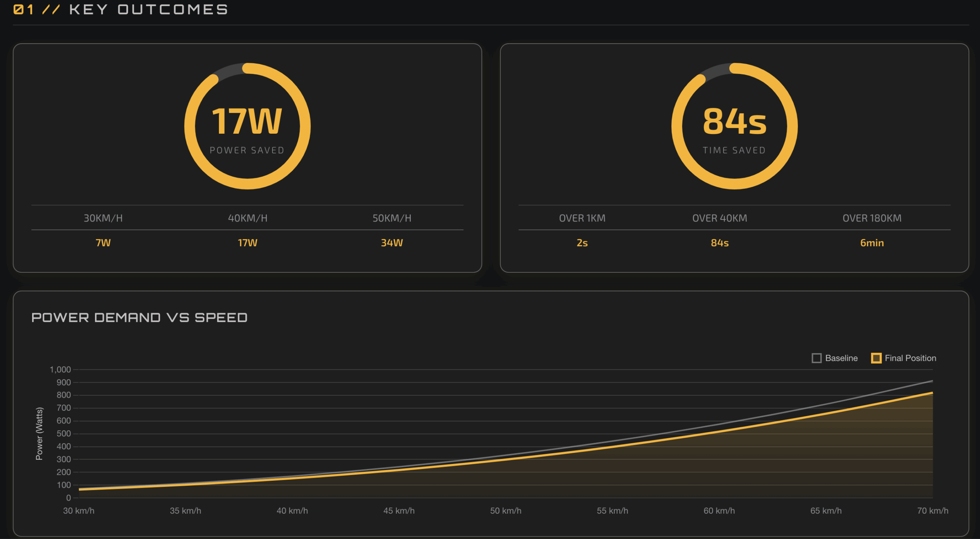Toggle the Final Position legend box
980x539 pixels.
876,358
